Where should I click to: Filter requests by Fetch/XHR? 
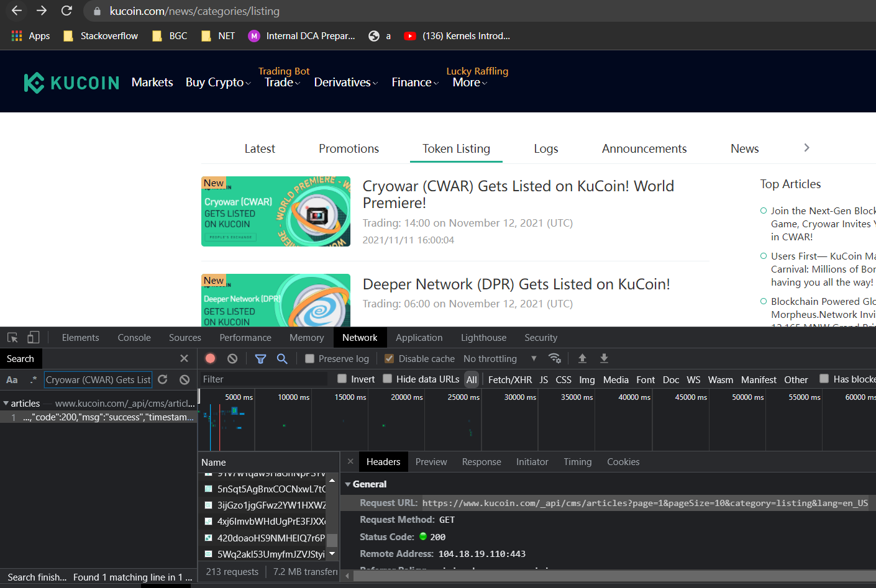(510, 379)
